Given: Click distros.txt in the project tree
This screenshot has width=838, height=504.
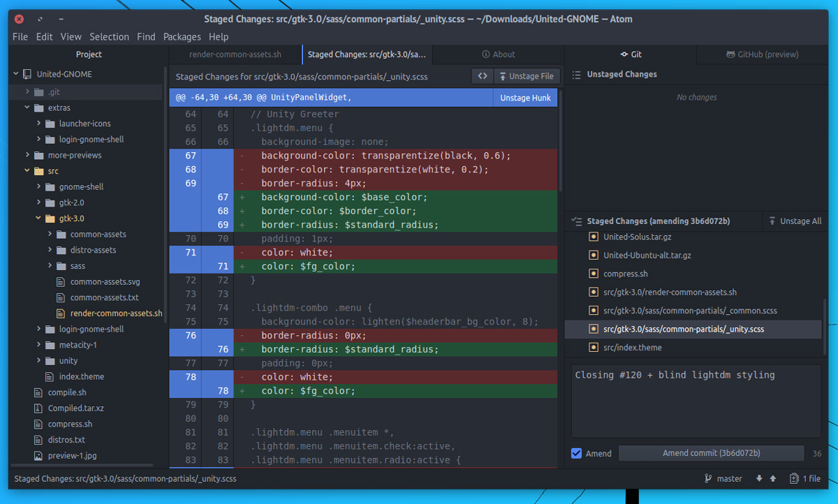Looking at the screenshot, I should pyautogui.click(x=66, y=440).
